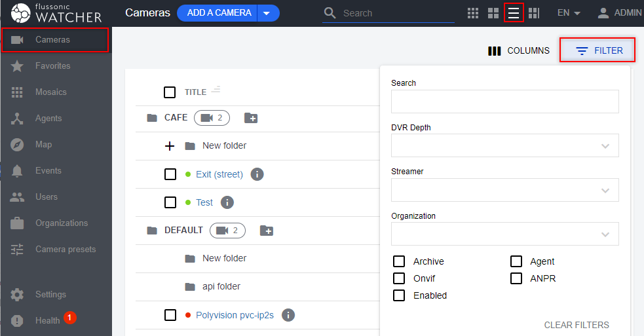Go to Events in the sidebar
This screenshot has width=644, height=336.
tap(48, 170)
